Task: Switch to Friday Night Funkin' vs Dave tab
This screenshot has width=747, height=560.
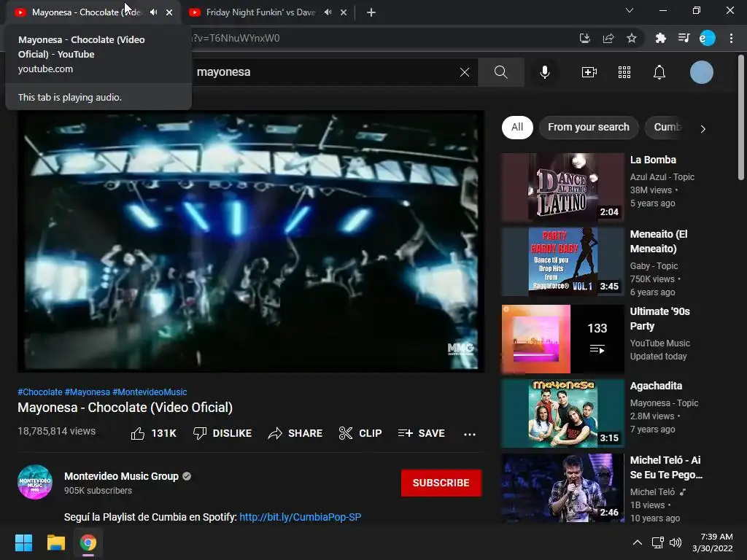Action: (x=260, y=12)
